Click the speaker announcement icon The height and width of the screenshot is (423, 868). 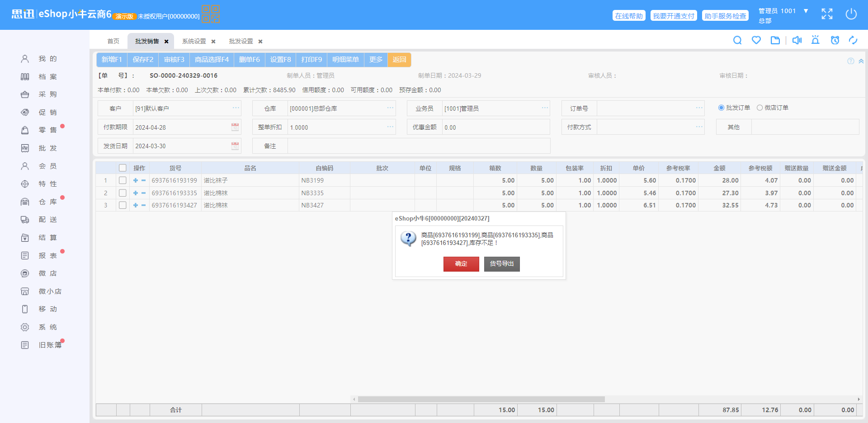(x=797, y=40)
